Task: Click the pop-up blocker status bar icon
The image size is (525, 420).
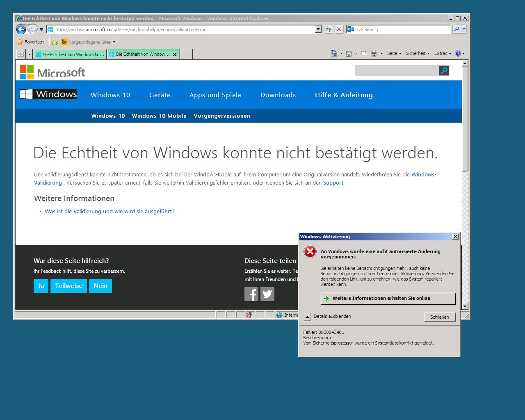Action: click(x=250, y=315)
